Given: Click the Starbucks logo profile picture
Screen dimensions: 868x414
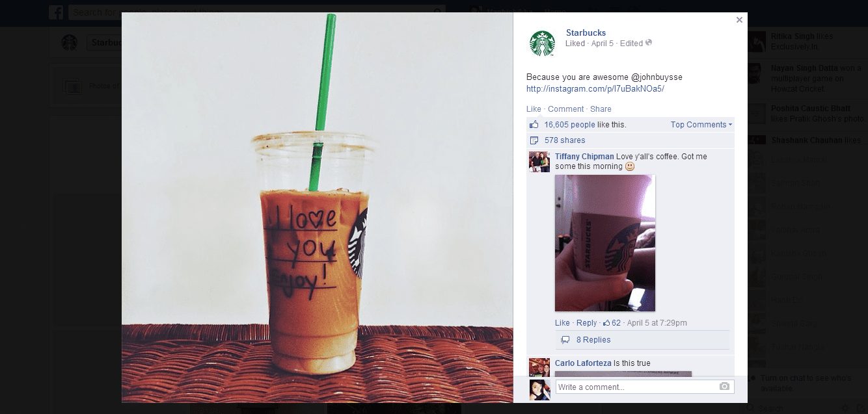Looking at the screenshot, I should tap(542, 43).
